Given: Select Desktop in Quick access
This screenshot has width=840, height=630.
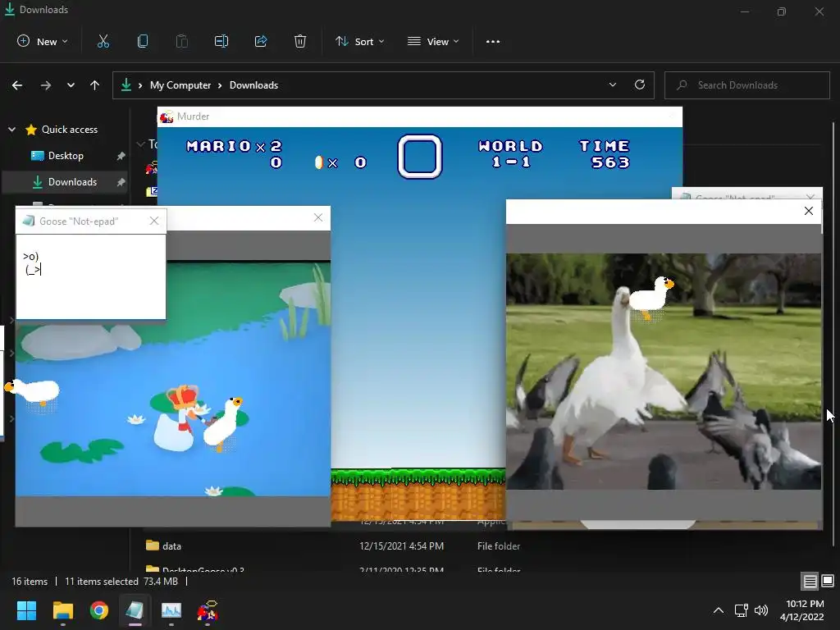Looking at the screenshot, I should 66,156.
